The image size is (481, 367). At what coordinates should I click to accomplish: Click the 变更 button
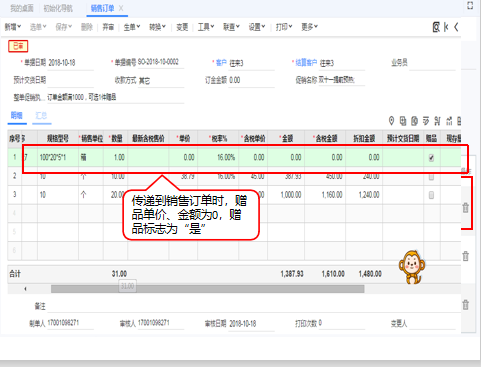[x=182, y=27]
